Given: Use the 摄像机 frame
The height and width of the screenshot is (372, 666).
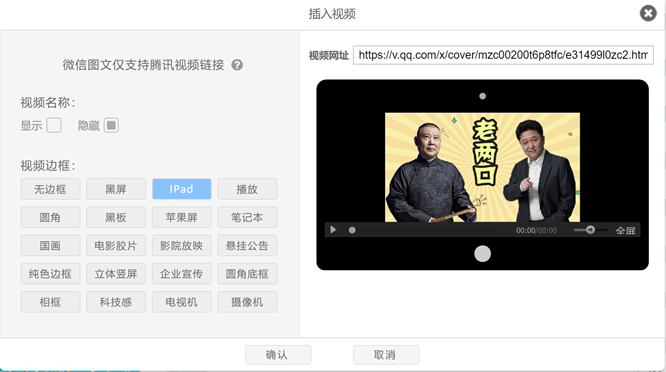Looking at the screenshot, I should point(247,302).
